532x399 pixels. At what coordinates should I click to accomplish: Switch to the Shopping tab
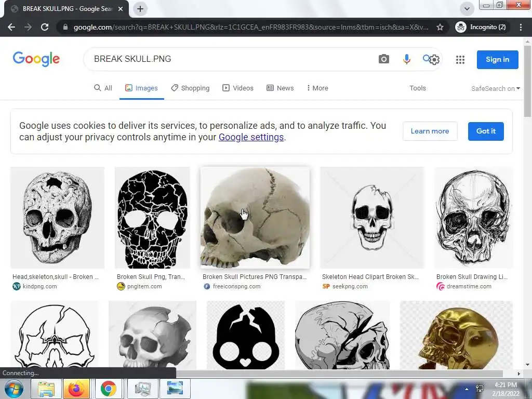point(190,88)
